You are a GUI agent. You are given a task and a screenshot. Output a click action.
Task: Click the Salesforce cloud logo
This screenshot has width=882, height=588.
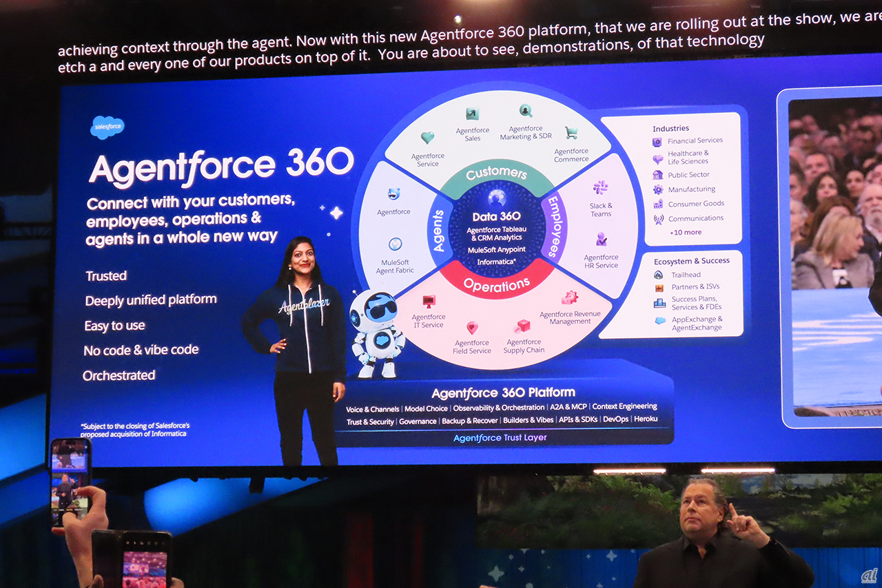(107, 127)
